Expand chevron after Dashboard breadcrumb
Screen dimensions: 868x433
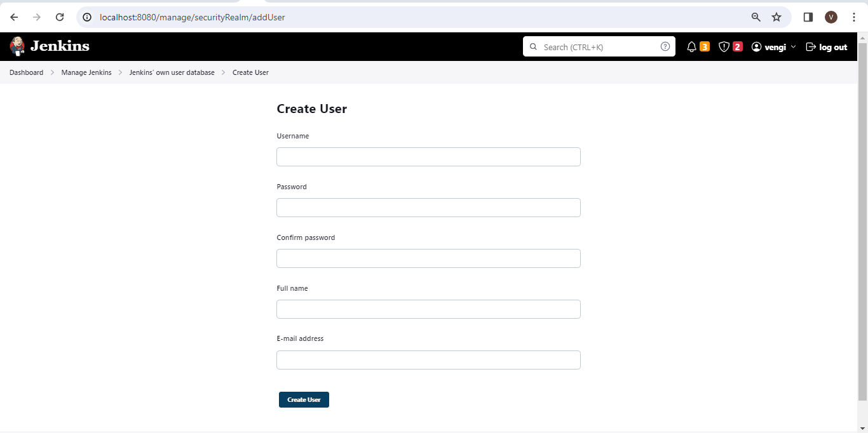(53, 72)
